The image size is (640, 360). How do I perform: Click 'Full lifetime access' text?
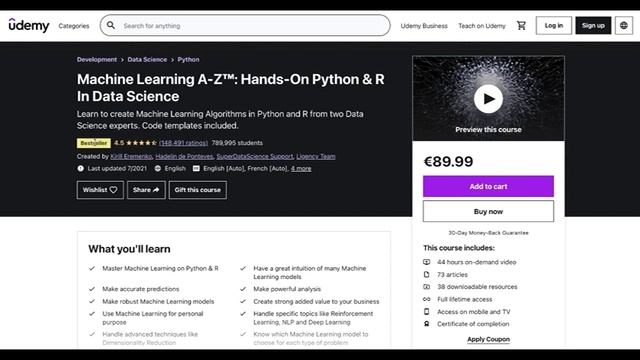click(x=464, y=299)
